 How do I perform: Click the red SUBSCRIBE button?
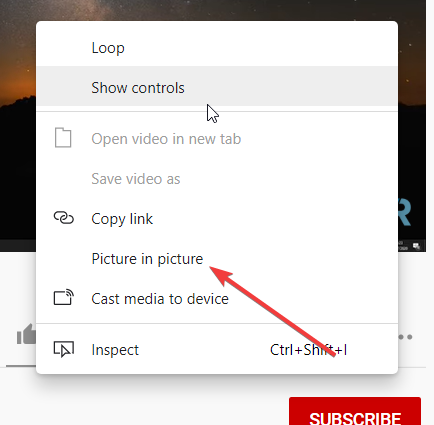(355, 411)
